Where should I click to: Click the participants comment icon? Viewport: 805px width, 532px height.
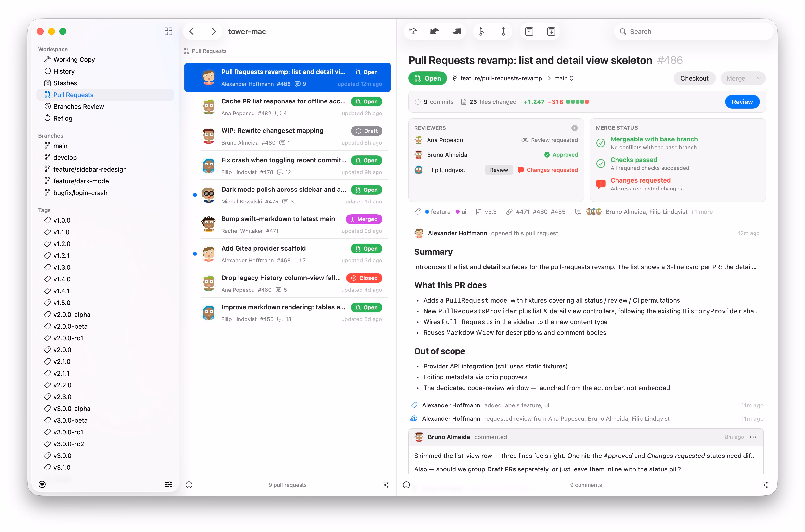[578, 212]
